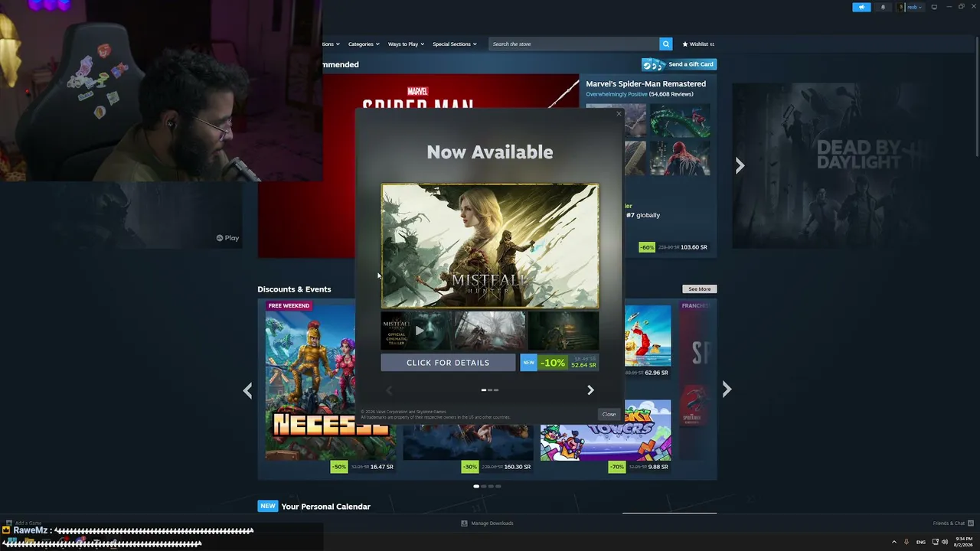Click the CLICK FOR DETAILS button
Image resolution: width=980 pixels, height=551 pixels.
click(x=448, y=363)
